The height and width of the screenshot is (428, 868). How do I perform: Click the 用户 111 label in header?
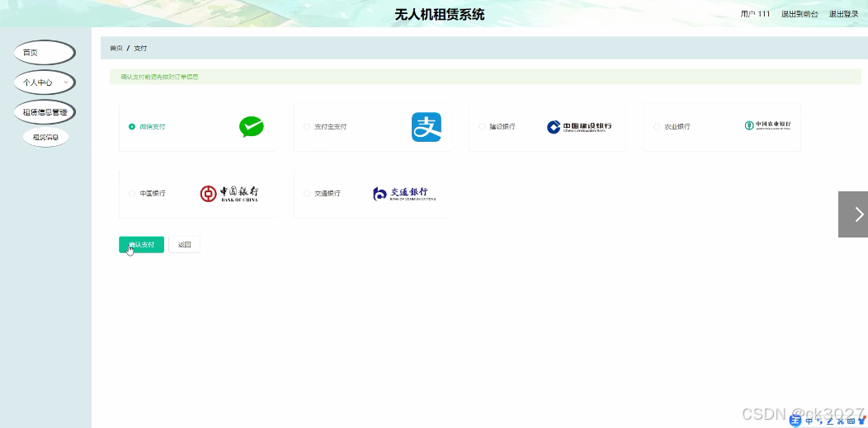tap(755, 14)
